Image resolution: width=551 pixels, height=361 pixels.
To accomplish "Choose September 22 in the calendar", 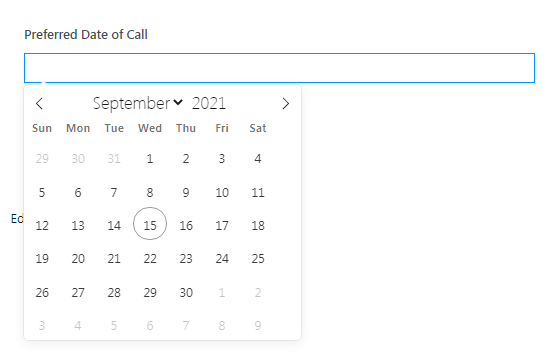I will click(150, 259).
